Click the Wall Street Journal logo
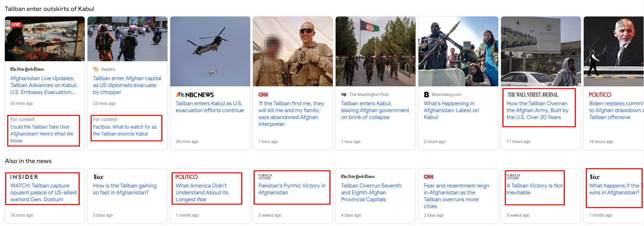The width and height of the screenshot is (644, 226). point(533,95)
